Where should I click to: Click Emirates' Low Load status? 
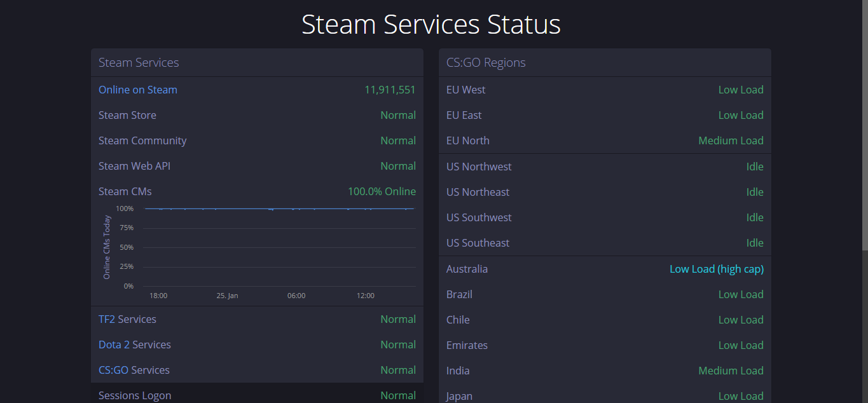(x=741, y=345)
